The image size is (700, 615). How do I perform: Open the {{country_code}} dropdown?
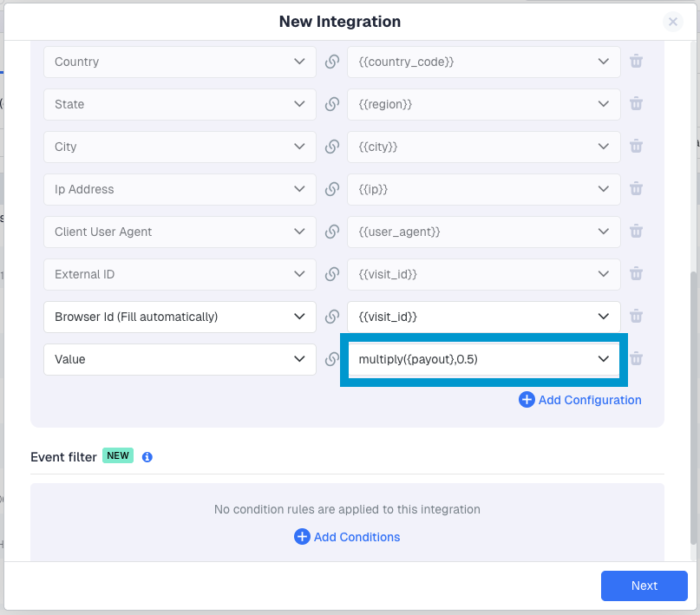click(483, 62)
